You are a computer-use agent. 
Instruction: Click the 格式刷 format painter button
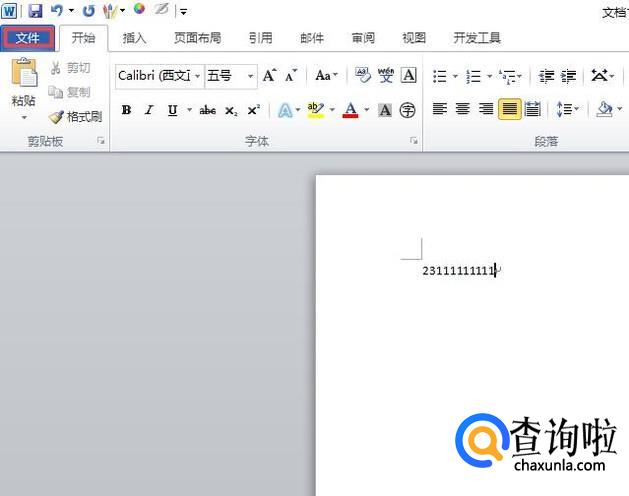coord(75,117)
